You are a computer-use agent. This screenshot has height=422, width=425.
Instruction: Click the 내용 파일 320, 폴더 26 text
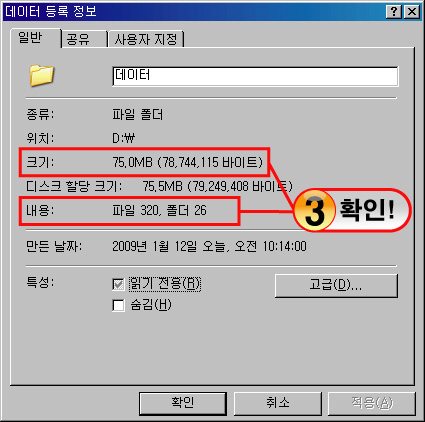[x=159, y=211]
